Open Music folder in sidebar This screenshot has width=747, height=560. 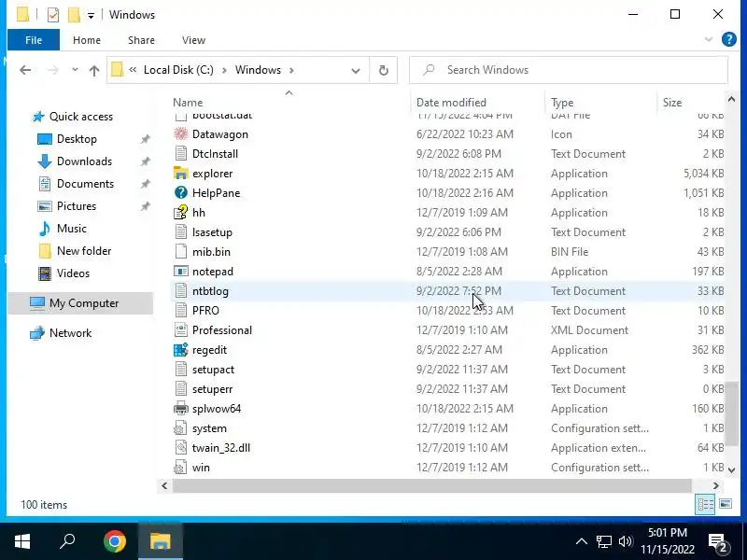tap(72, 229)
